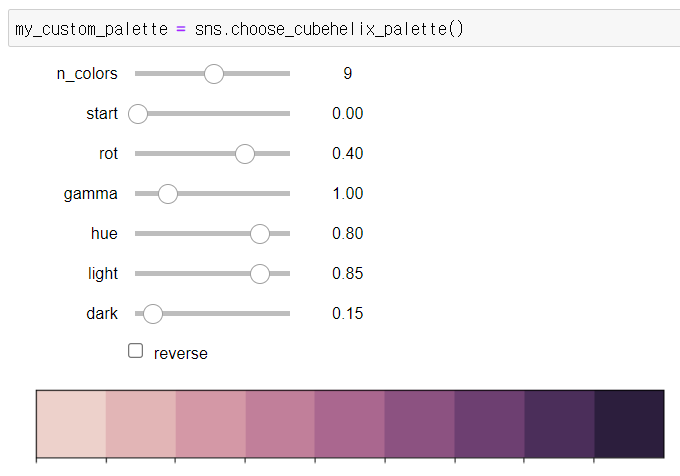Click the lightest pink palette swatch
Viewport: 680px width, 476px height.
pyautogui.click(x=71, y=424)
